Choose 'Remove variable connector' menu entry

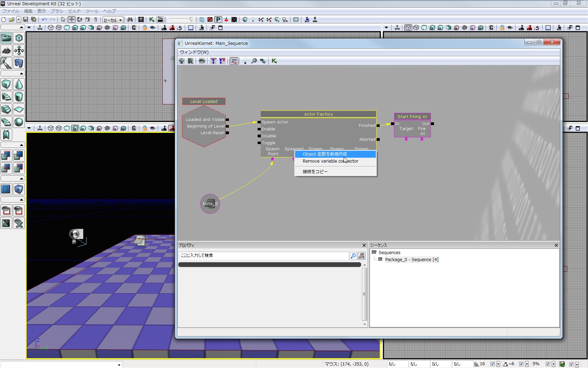coord(330,161)
